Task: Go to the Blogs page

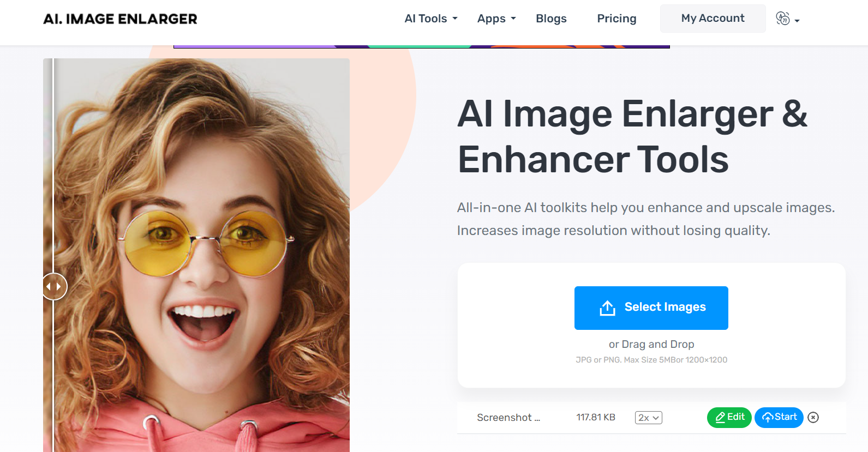Action: (551, 19)
